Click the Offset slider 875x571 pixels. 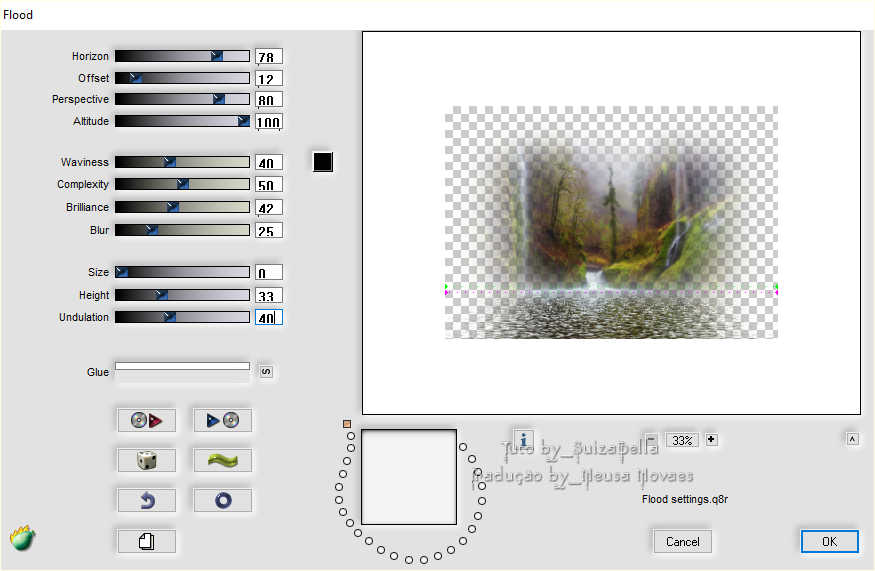coord(182,78)
